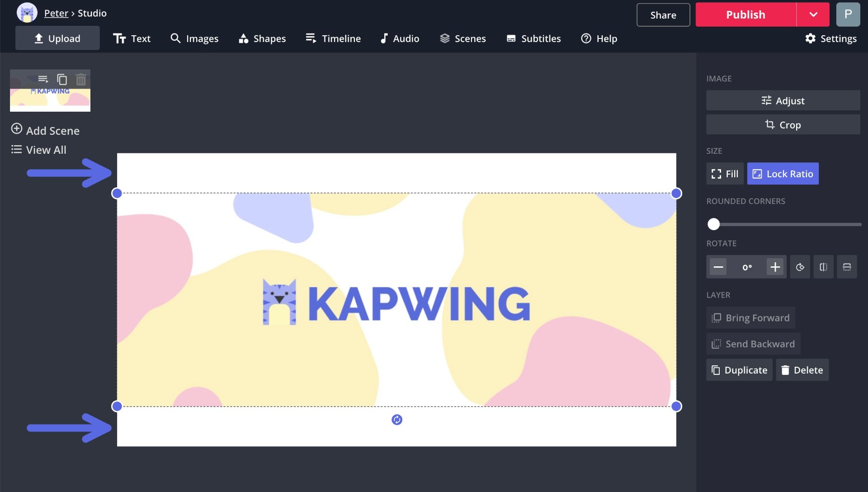Click the flip horizontal icon
This screenshot has width=868, height=492.
(x=823, y=267)
